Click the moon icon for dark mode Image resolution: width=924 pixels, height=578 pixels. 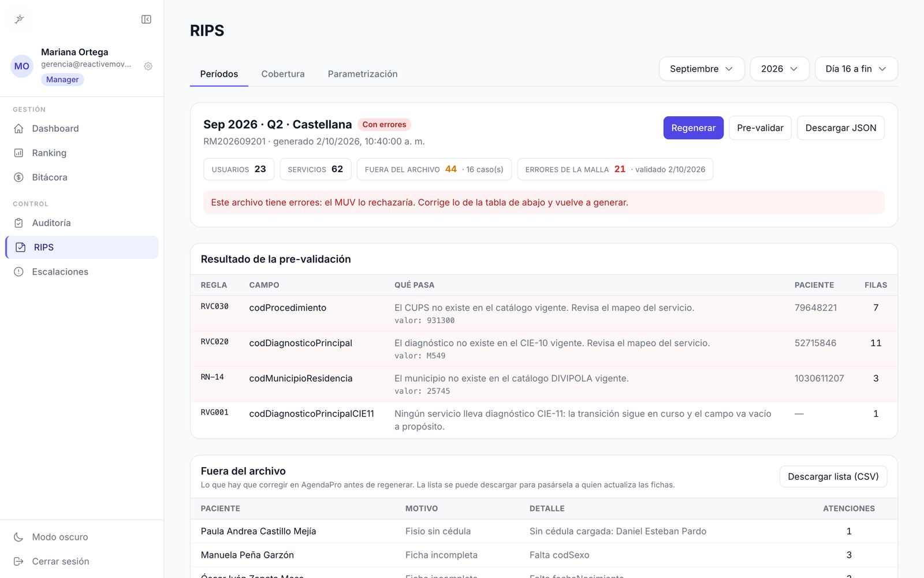tap(19, 537)
